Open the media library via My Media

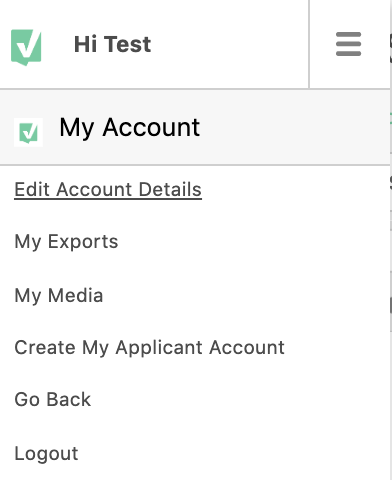coord(59,295)
